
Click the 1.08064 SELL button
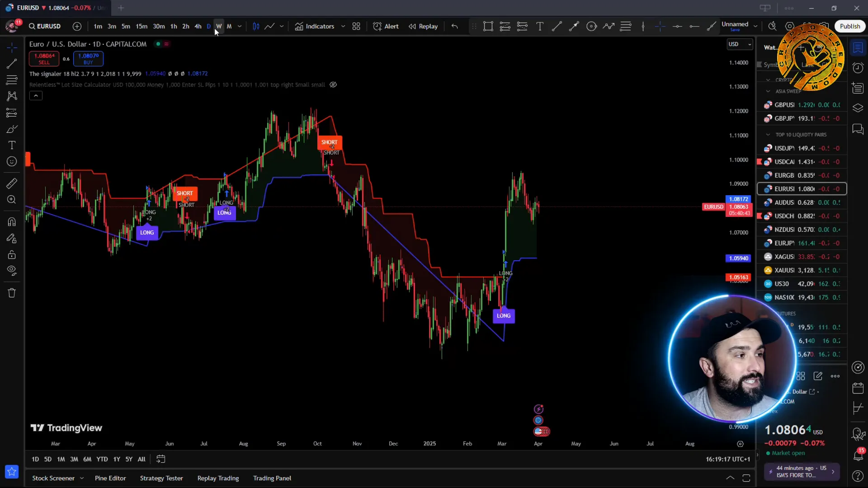(44, 59)
